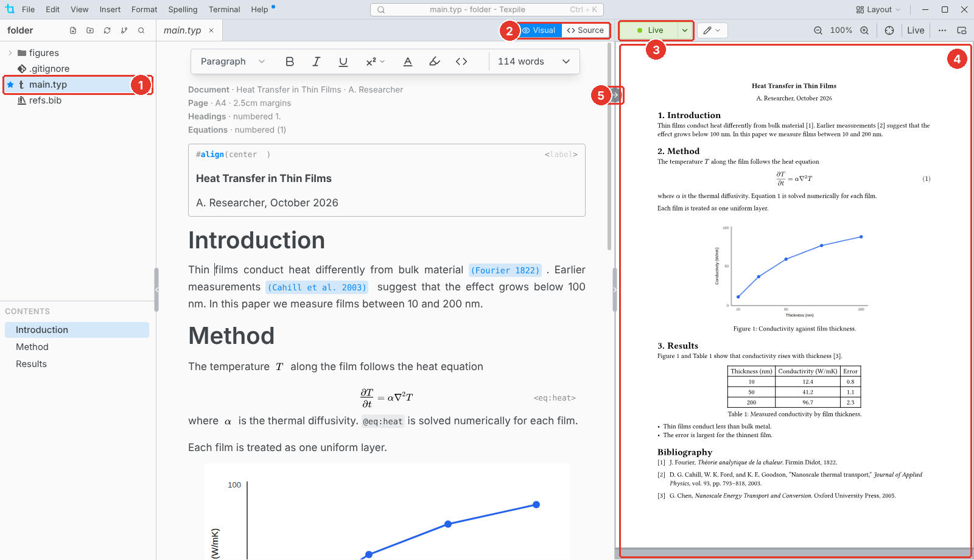Refresh the folder file list
Image resolution: width=974 pixels, height=560 pixels.
coord(107,30)
